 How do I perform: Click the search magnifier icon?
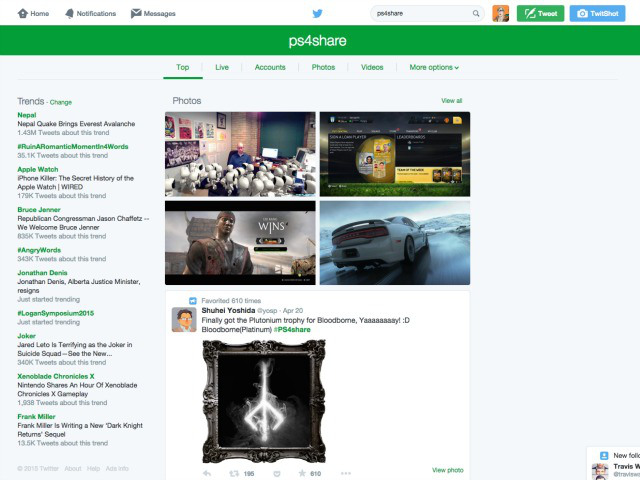pyautogui.click(x=476, y=14)
